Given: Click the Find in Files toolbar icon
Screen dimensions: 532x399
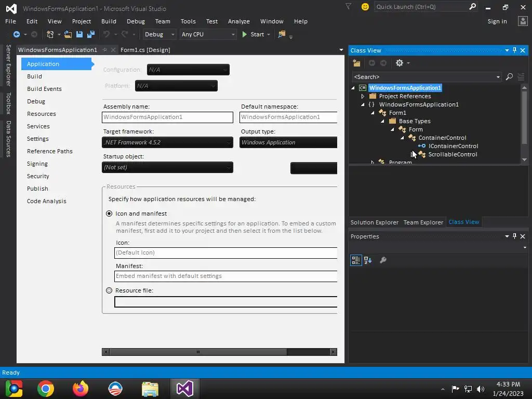Looking at the screenshot, I should pos(282,34).
